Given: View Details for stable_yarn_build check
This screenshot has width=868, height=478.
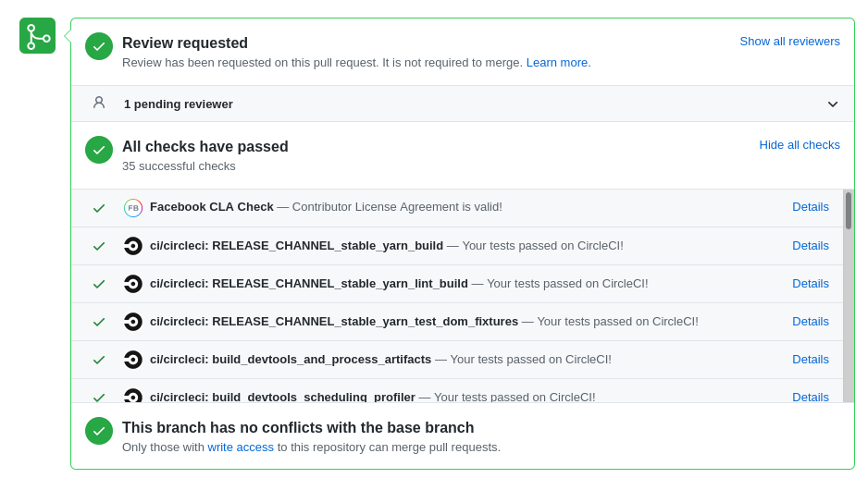Looking at the screenshot, I should click(x=811, y=246).
